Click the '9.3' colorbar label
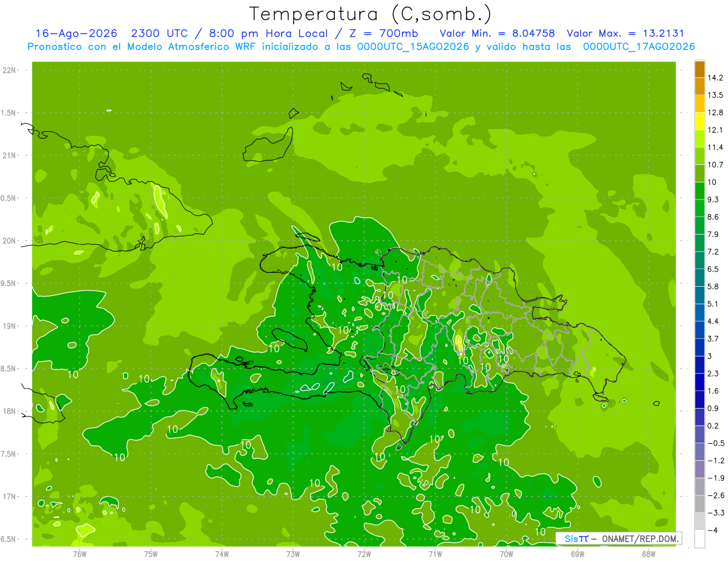728x562 pixels. (713, 199)
